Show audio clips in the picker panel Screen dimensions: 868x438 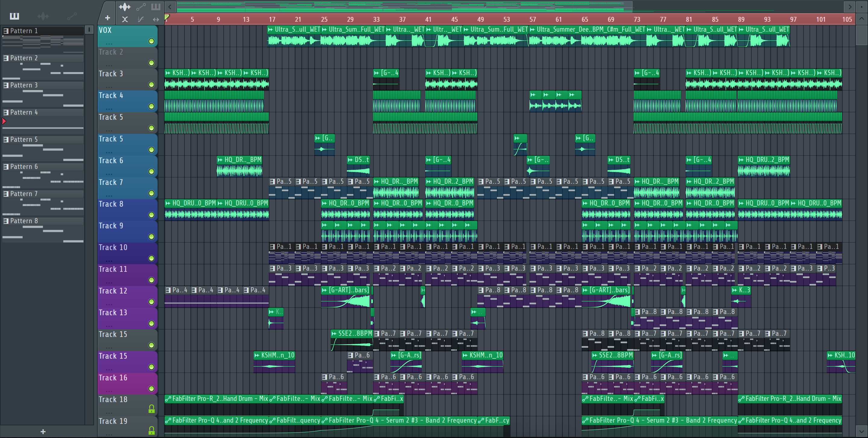click(x=43, y=16)
